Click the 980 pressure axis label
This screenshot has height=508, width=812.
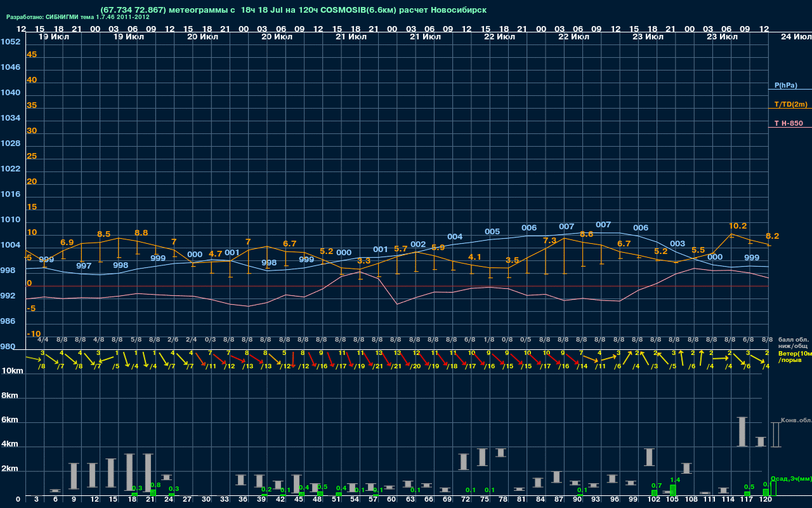[x=8, y=347]
